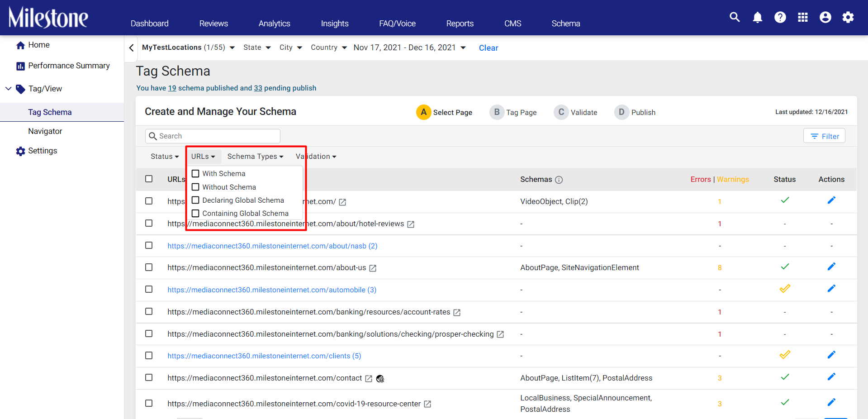The width and height of the screenshot is (868, 419).
Task: Edit the VideoObject, Clip(2) row with pencil
Action: pyautogui.click(x=831, y=200)
